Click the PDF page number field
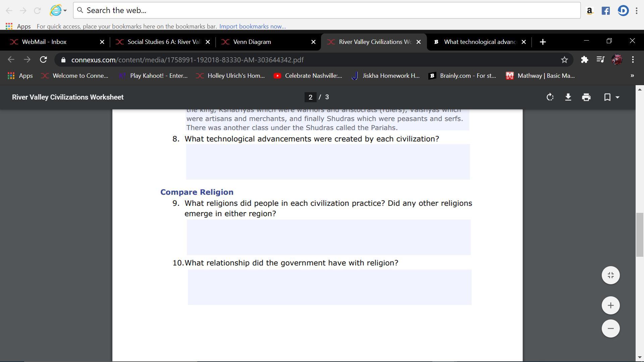The image size is (644, 362). [310, 97]
